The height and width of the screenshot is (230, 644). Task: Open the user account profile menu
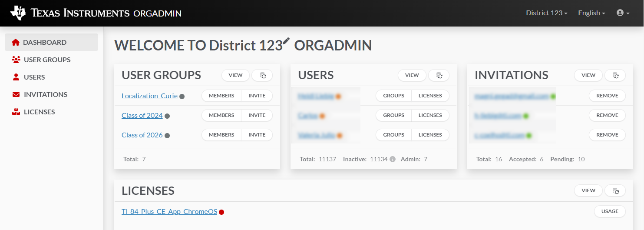coord(623,13)
